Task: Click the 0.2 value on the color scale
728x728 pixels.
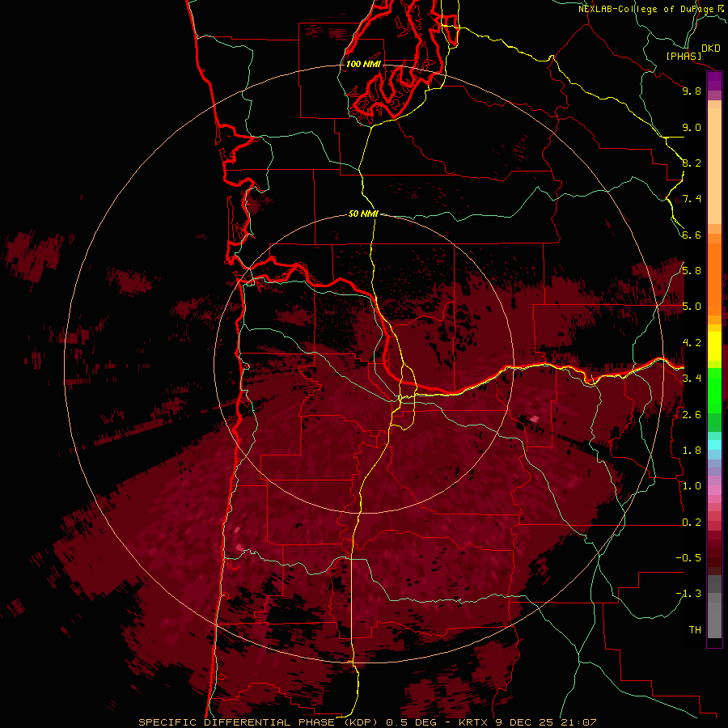Action: tap(692, 523)
